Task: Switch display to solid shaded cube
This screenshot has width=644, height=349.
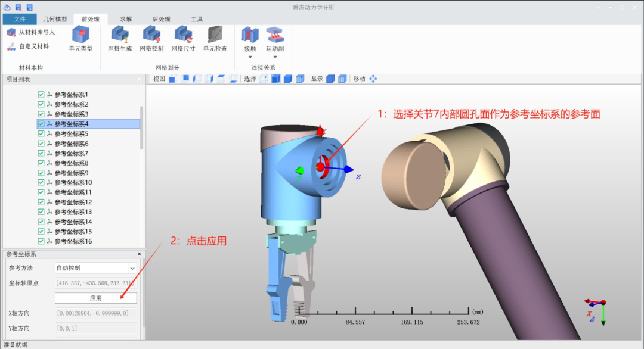Action: click(x=330, y=79)
